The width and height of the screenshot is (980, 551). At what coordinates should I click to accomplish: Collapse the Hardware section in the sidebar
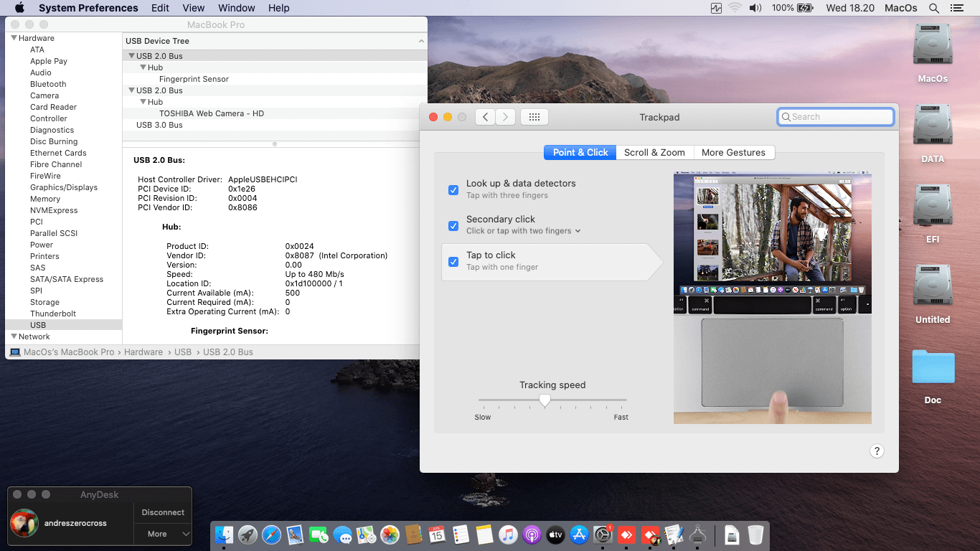point(14,38)
